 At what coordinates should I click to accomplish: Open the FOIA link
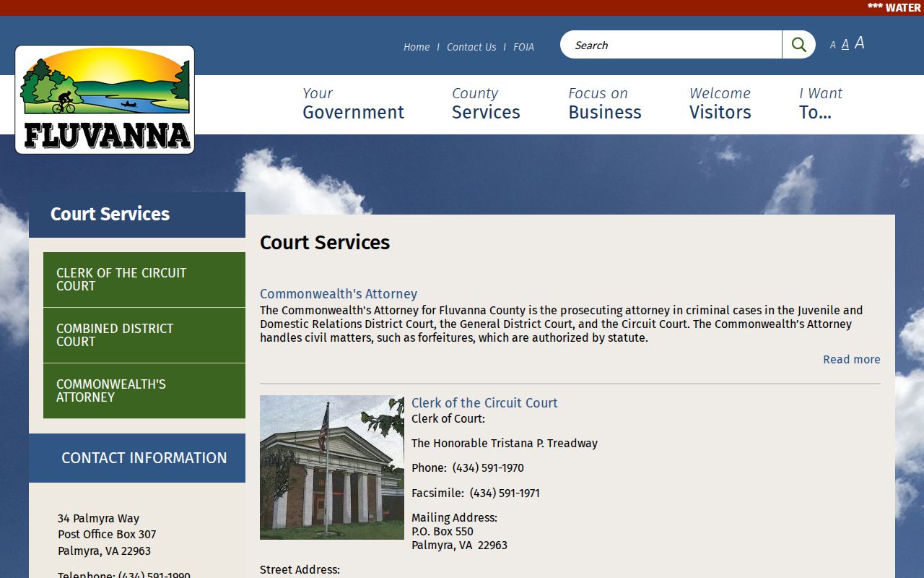[x=523, y=47]
